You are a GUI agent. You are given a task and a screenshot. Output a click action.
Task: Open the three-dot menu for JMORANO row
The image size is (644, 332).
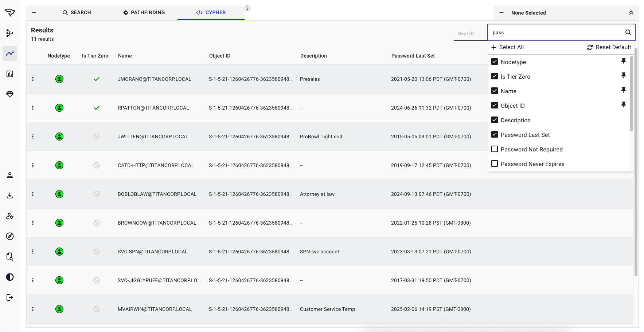click(33, 79)
